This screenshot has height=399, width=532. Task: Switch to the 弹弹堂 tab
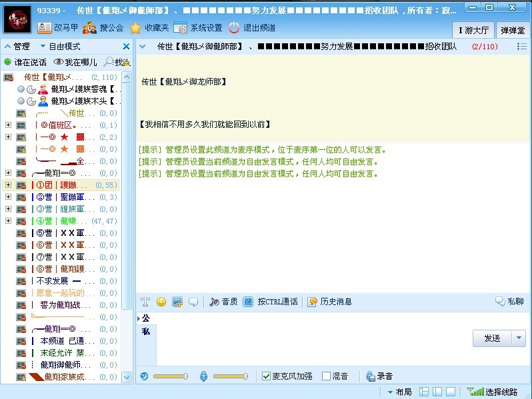513,30
